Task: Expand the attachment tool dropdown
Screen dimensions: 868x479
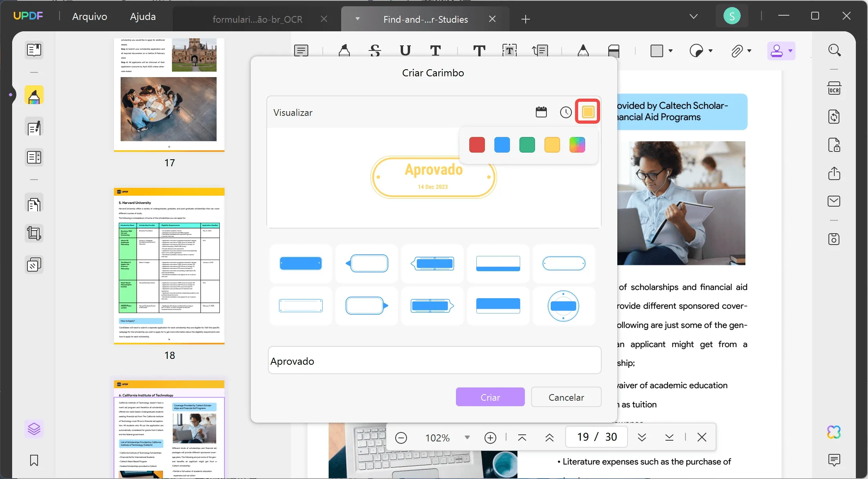Action: click(x=751, y=51)
